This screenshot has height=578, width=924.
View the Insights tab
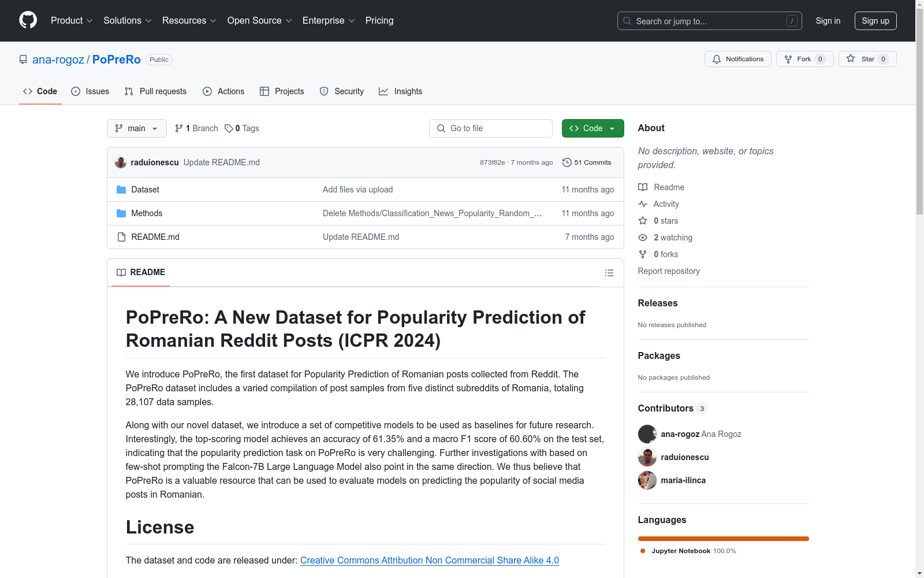coord(401,91)
